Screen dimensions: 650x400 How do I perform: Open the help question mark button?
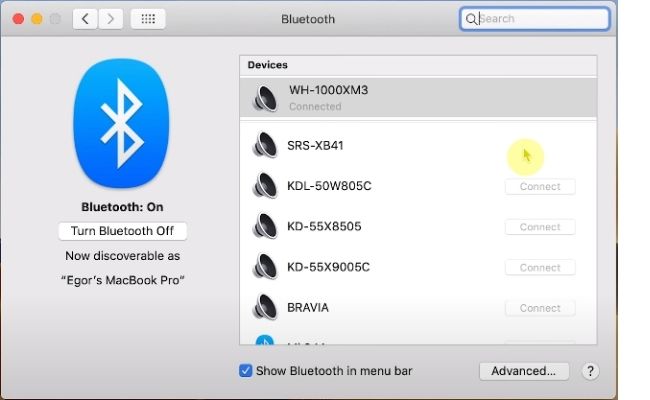pyautogui.click(x=590, y=371)
